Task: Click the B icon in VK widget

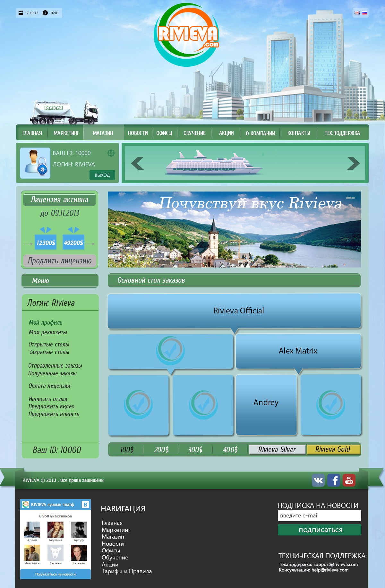Action: (x=85, y=505)
